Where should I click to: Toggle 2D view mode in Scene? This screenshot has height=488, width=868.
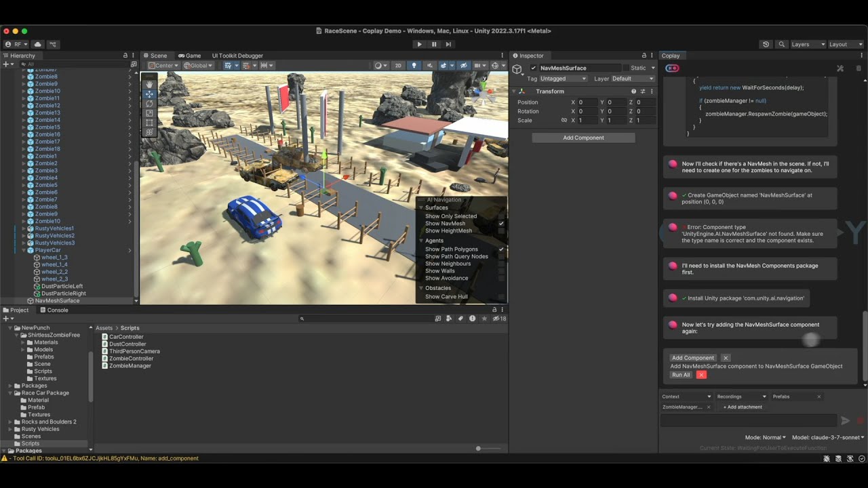(399, 66)
